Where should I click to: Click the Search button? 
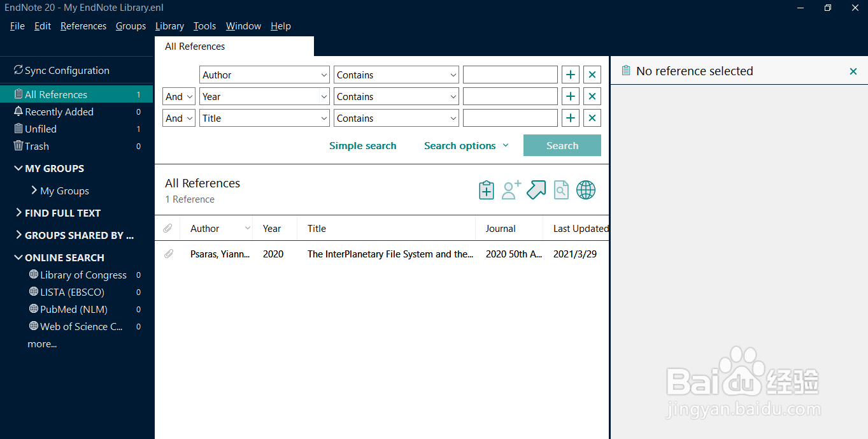pos(562,145)
